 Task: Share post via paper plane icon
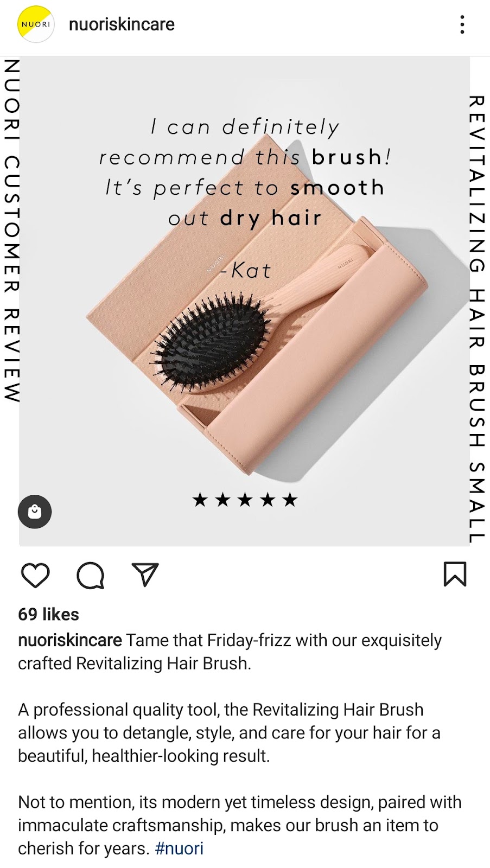coord(145,574)
